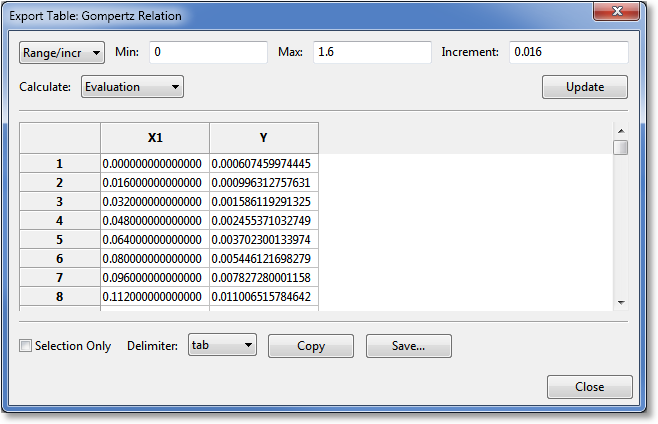This screenshot has width=658, height=424.
Task: Select row header 2
Action: point(60,183)
